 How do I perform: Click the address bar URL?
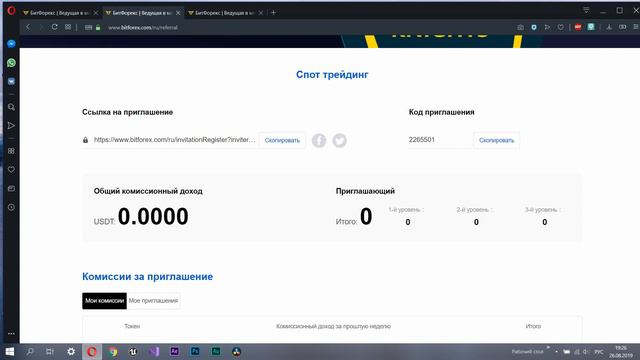[x=143, y=27]
